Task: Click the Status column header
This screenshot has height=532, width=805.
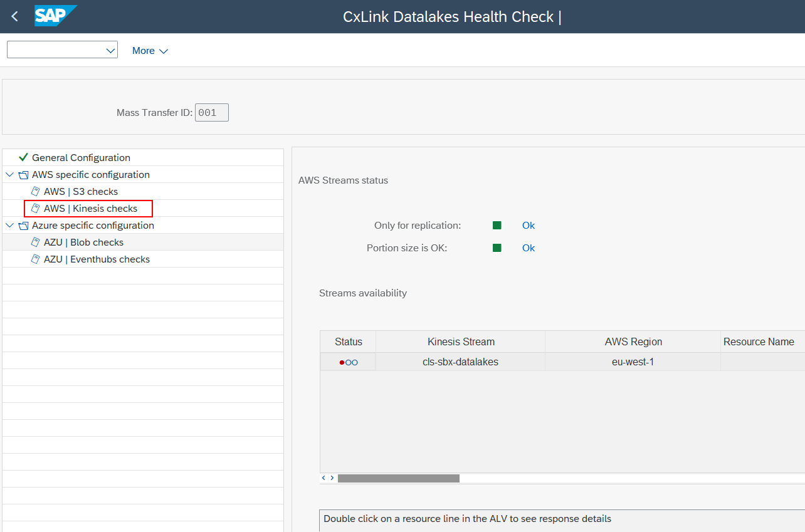Action: pos(348,342)
